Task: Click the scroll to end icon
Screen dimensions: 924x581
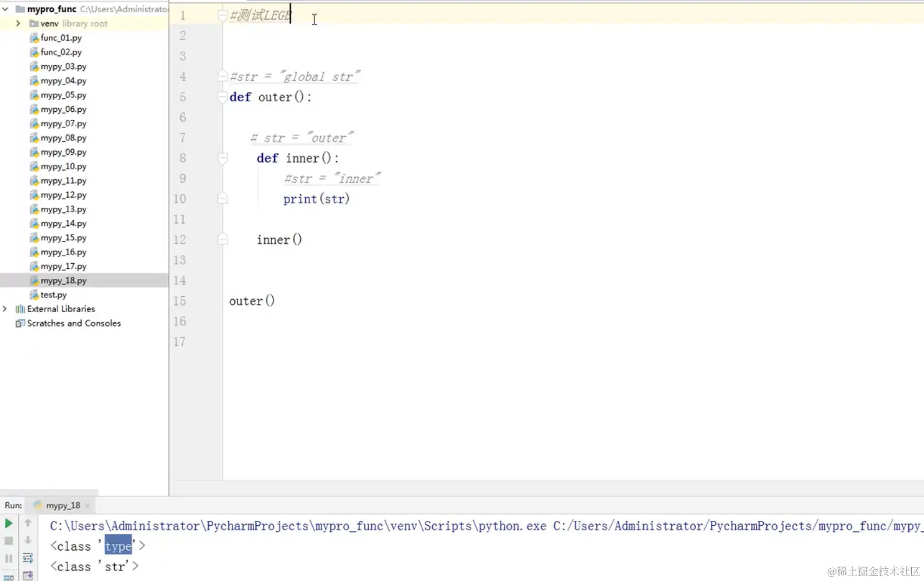Action: click(x=27, y=575)
